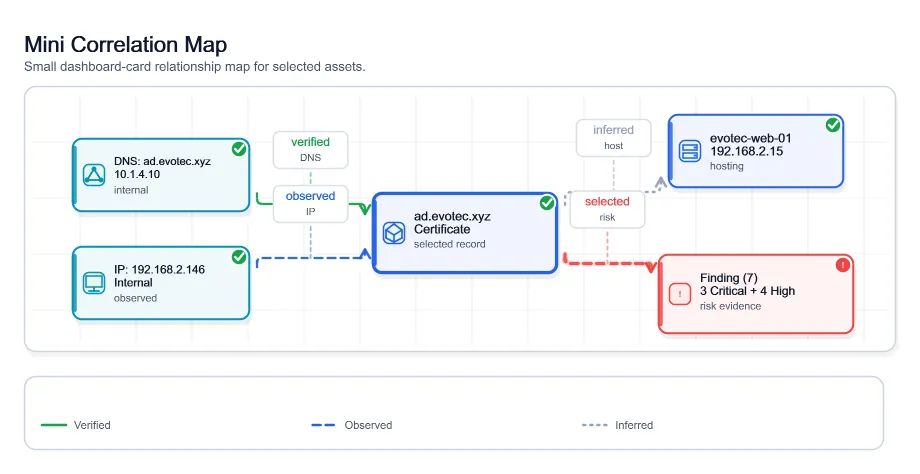
Task: Click the server icon on evotec-web-01 card
Action: [690, 151]
